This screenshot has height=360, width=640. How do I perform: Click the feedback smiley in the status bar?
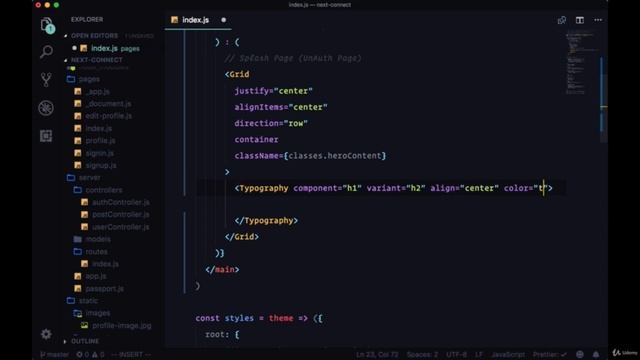click(x=580, y=354)
